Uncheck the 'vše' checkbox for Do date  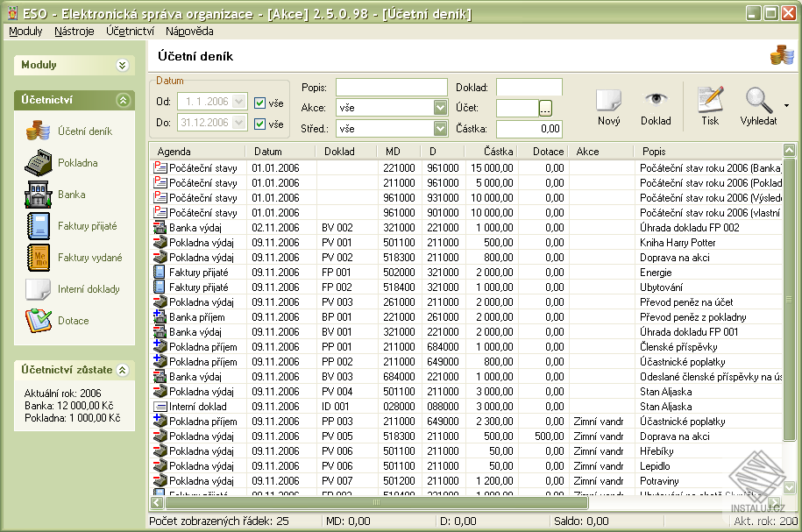coord(259,124)
